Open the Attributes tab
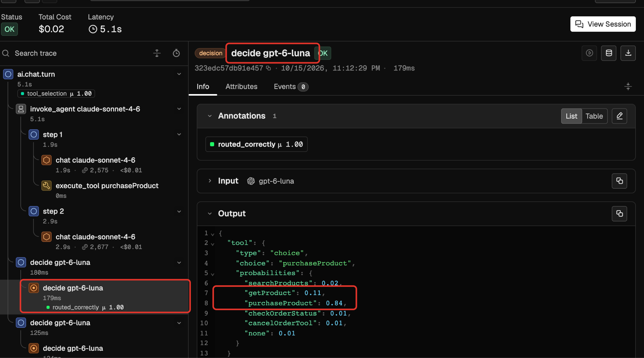 pos(241,87)
